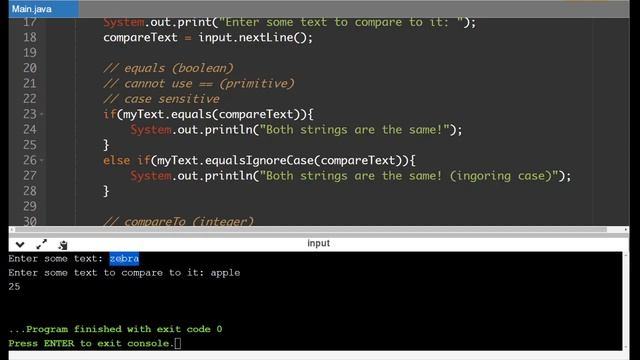This screenshot has width=640, height=360.
Task: Place cursor on compareText = input.nextLine() line
Action: (x=208, y=38)
